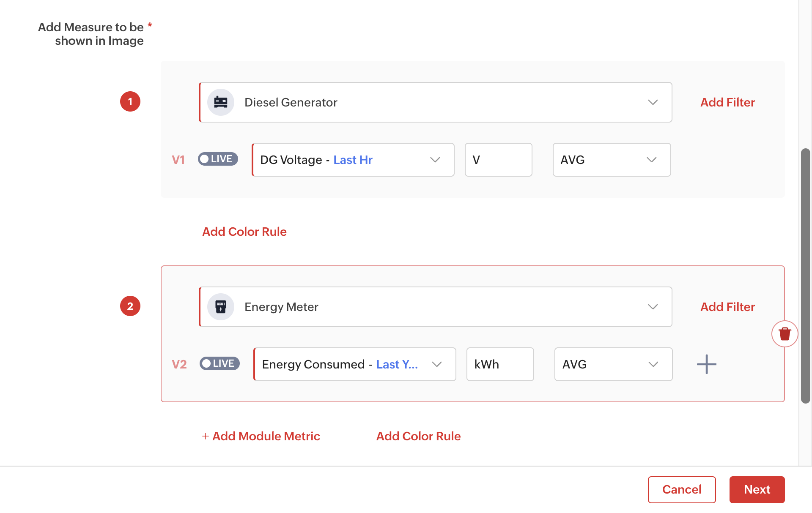Toggle LIVE switch for V1
812x513 pixels.
click(x=218, y=159)
